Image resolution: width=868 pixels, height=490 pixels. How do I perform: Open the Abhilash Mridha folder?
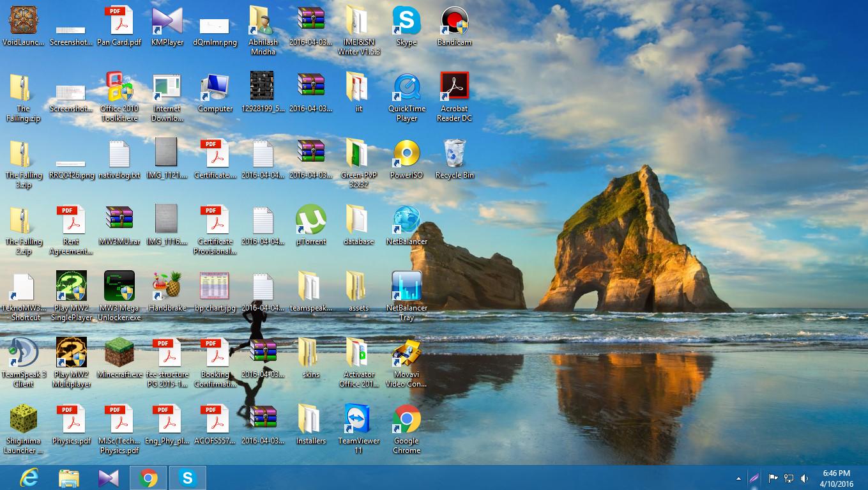point(263,31)
